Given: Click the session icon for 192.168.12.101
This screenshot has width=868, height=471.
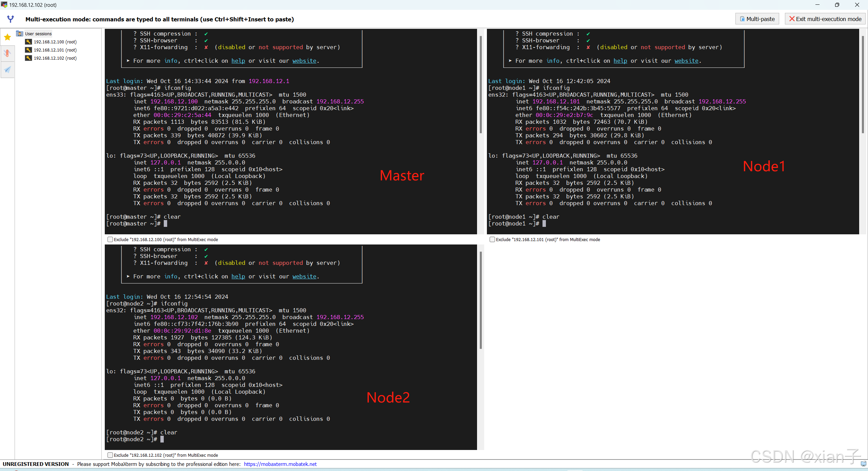Looking at the screenshot, I should tap(28, 50).
